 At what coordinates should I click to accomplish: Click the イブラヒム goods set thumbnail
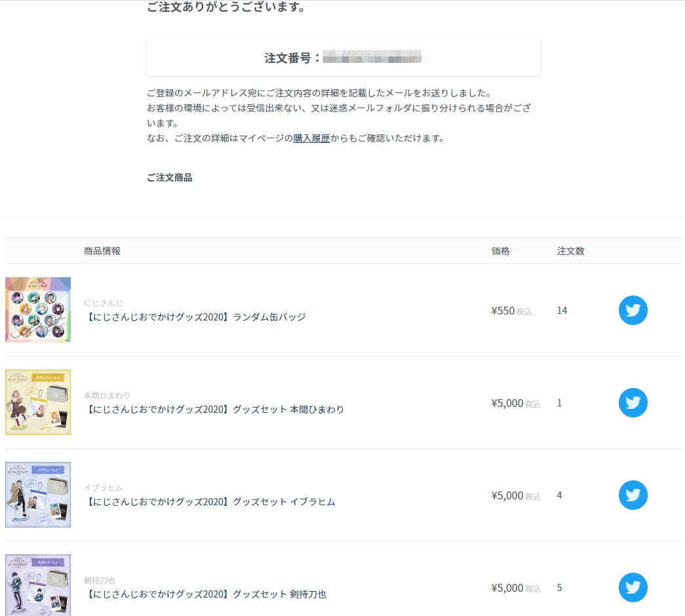pos(38,495)
